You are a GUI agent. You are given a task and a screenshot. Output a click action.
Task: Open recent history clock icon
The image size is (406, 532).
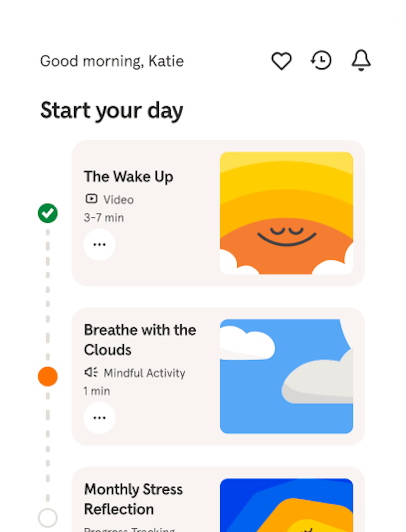[x=321, y=60]
